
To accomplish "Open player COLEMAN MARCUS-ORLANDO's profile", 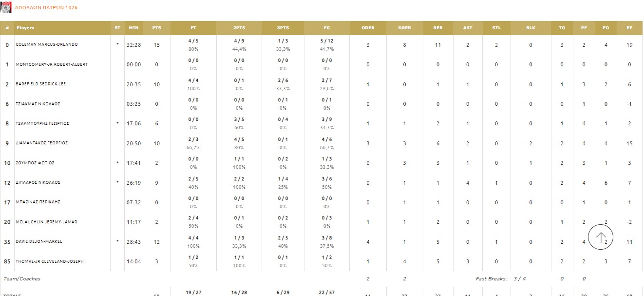I will [47, 45].
